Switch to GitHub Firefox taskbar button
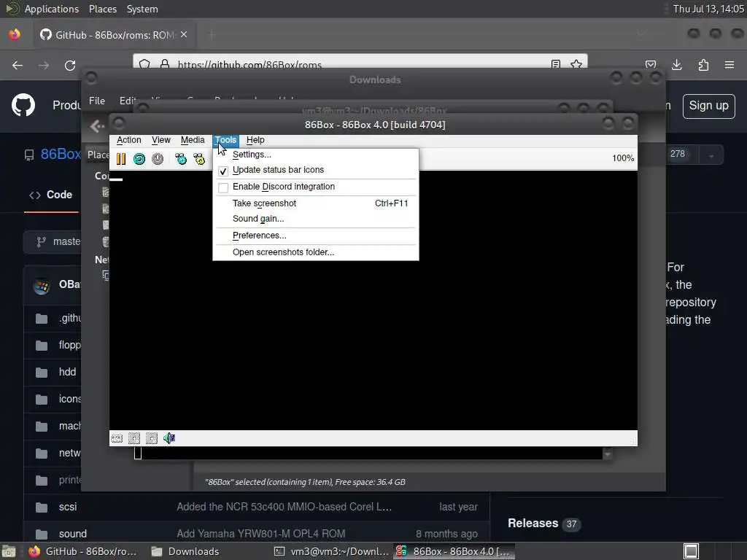 click(83, 551)
